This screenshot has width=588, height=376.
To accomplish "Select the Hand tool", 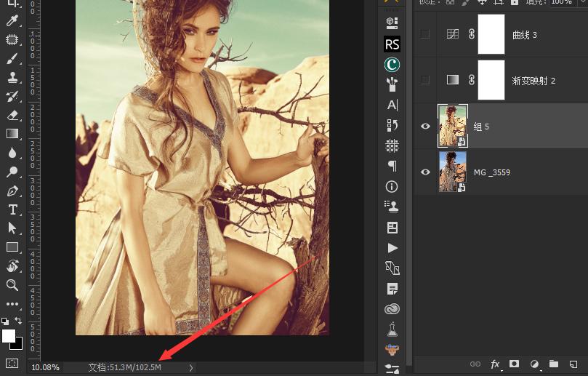I will (x=12, y=266).
